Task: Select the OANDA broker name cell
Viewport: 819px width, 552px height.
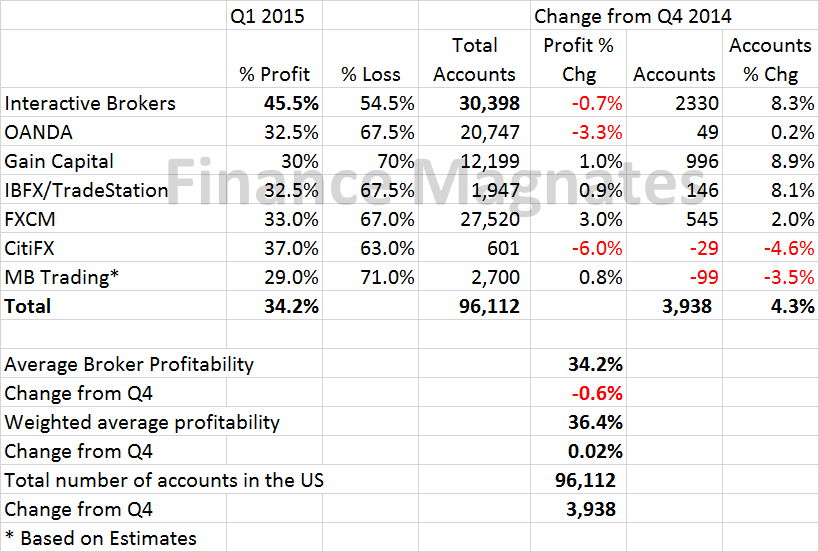Action: (39, 132)
